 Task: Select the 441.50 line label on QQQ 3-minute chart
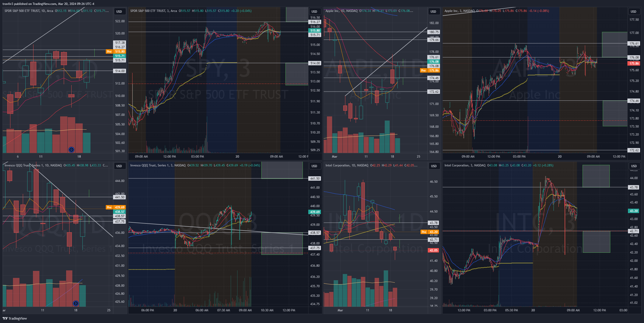(x=315, y=179)
